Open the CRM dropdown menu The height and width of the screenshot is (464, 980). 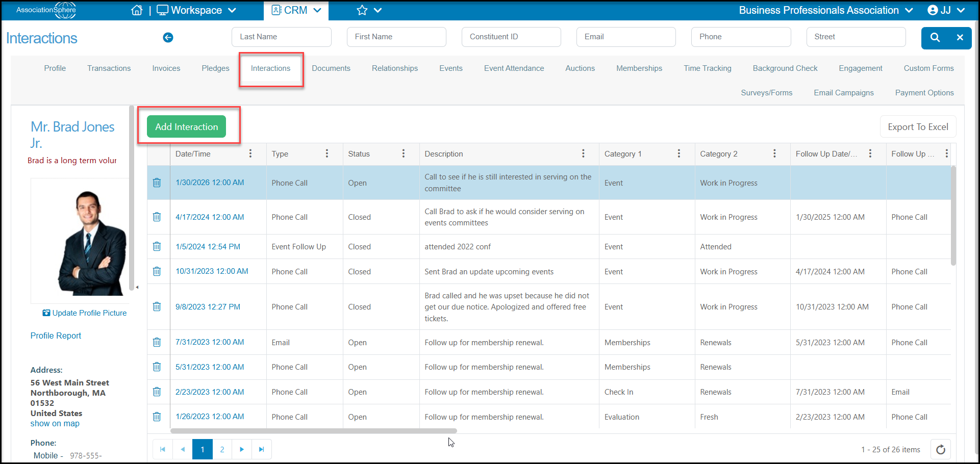(296, 10)
